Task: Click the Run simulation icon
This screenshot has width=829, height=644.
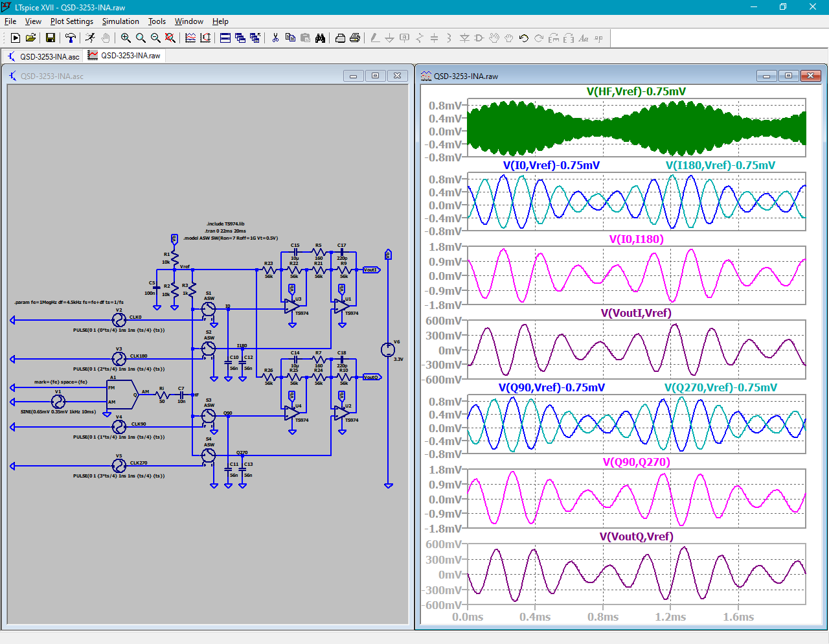Action: point(90,38)
